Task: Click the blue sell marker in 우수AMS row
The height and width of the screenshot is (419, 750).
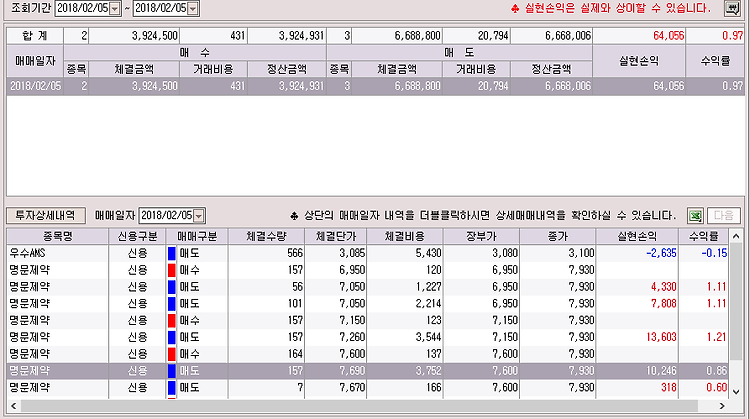Action: pyautogui.click(x=171, y=253)
